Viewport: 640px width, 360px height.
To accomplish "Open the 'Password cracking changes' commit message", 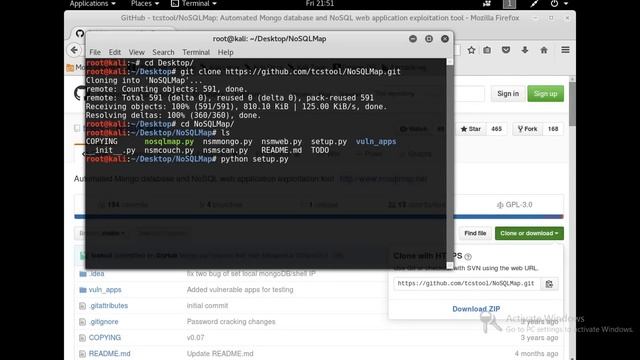I will tap(231, 322).
